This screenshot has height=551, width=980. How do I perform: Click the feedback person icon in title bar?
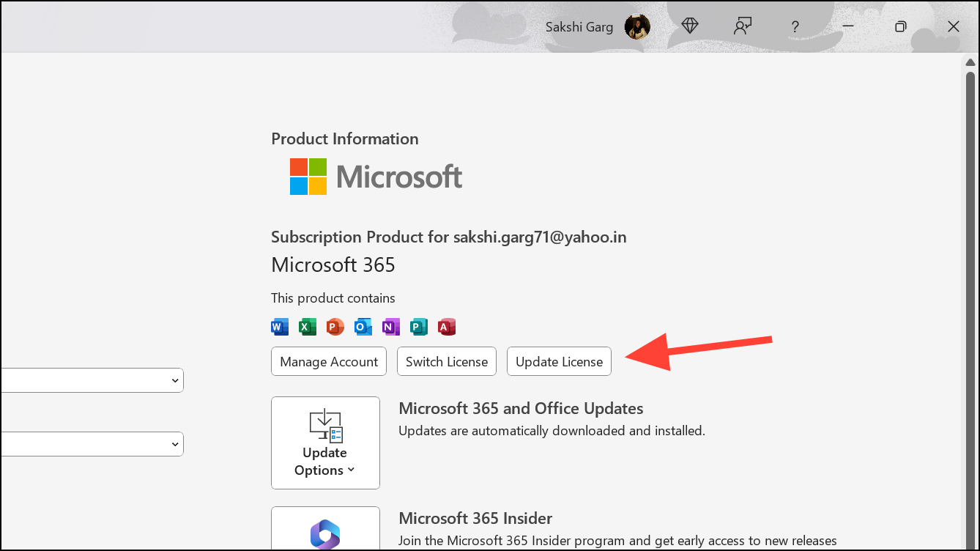743,26
